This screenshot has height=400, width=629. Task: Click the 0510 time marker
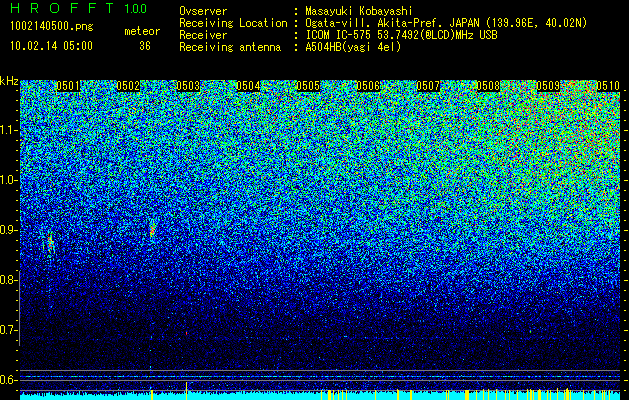point(608,86)
